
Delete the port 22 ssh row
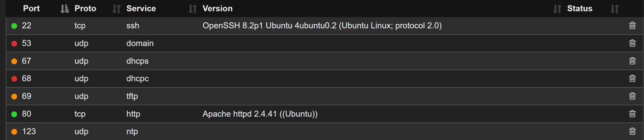pos(632,26)
